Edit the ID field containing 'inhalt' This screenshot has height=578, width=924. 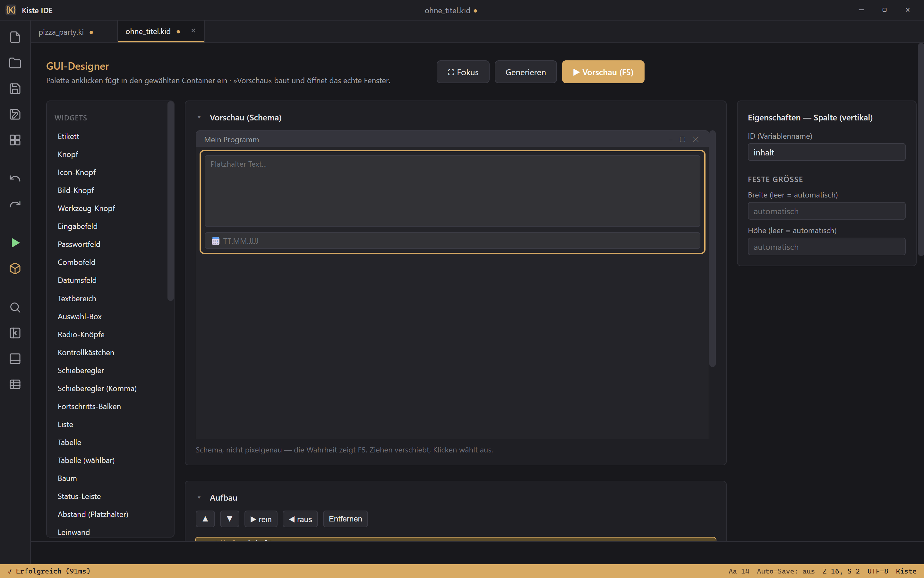tap(826, 152)
